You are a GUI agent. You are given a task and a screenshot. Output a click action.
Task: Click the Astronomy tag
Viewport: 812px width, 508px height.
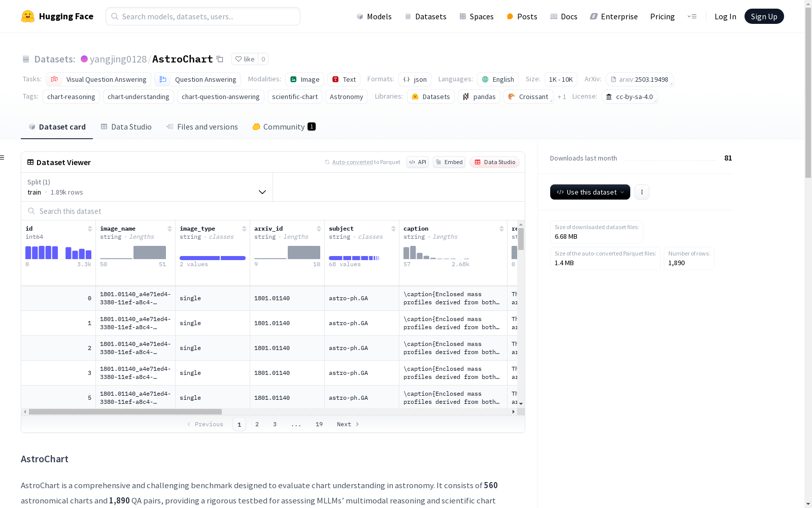(347, 97)
